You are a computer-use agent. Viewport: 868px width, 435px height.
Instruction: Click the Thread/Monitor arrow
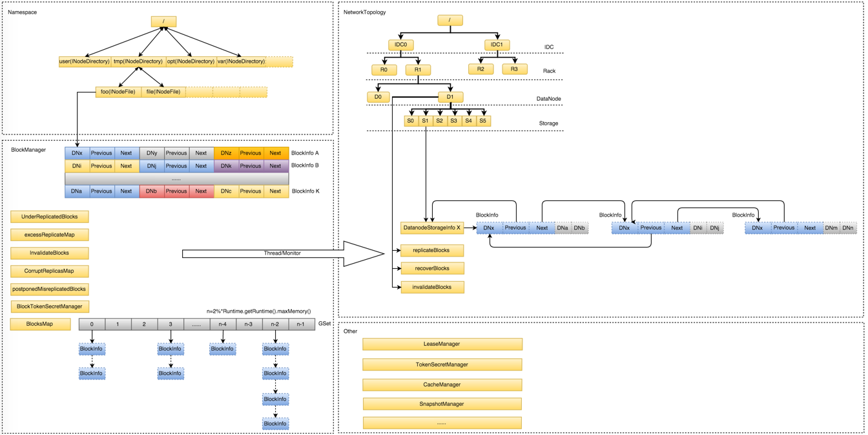[283, 253]
